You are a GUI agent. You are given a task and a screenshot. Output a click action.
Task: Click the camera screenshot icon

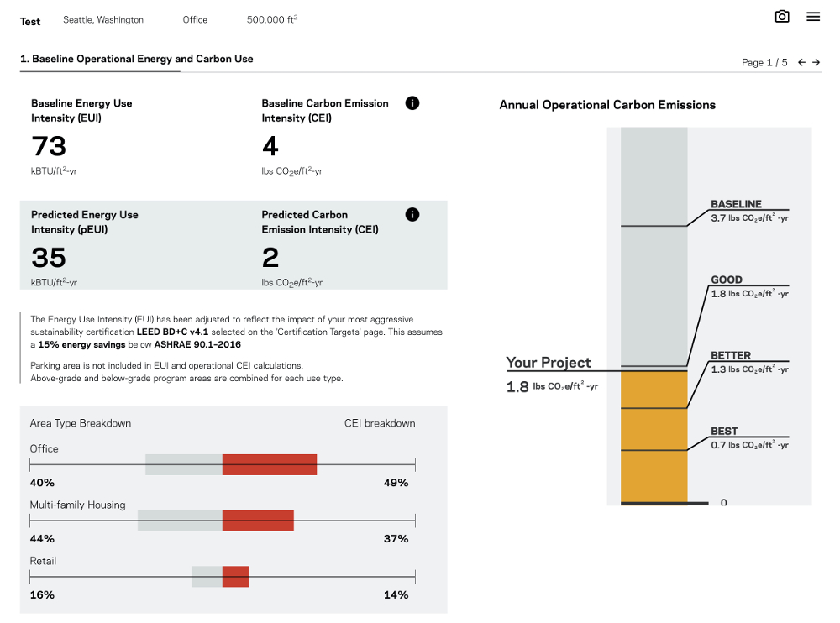pyautogui.click(x=782, y=17)
